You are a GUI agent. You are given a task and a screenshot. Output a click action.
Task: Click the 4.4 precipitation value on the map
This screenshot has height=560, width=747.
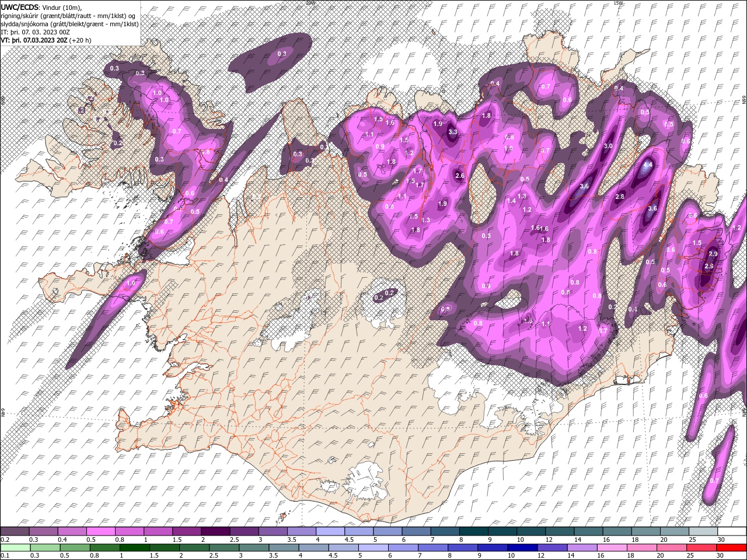point(647,164)
